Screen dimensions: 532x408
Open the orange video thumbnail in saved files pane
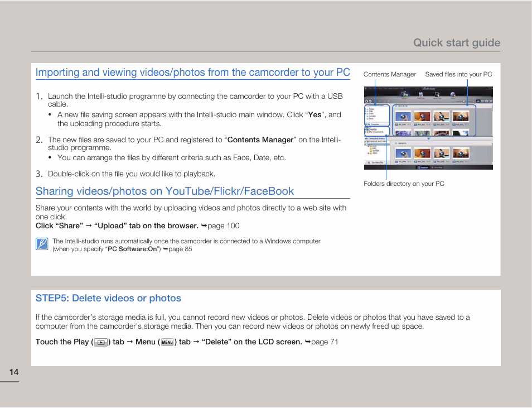[422, 117]
